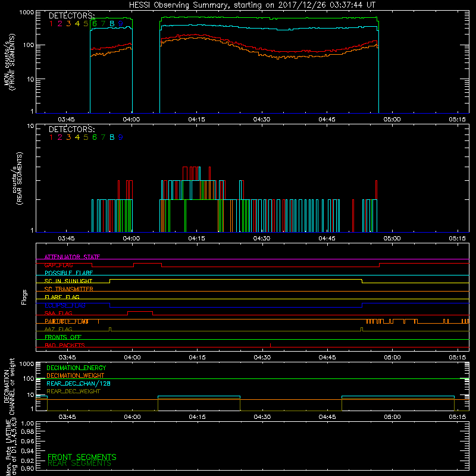Select the FRONTS_OFF label
This screenshot has width=476, height=476.
pos(63,337)
